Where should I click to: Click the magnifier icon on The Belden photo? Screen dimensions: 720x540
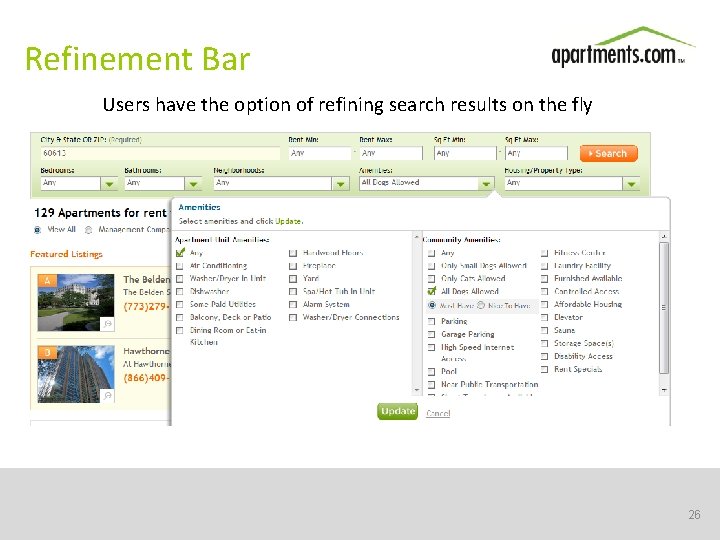(x=107, y=324)
